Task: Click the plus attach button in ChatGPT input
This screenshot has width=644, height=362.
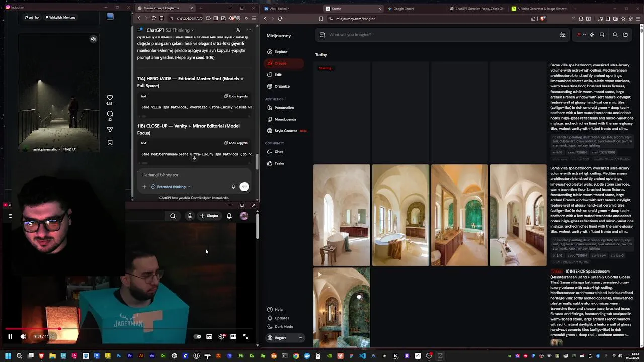Action: (x=144, y=187)
